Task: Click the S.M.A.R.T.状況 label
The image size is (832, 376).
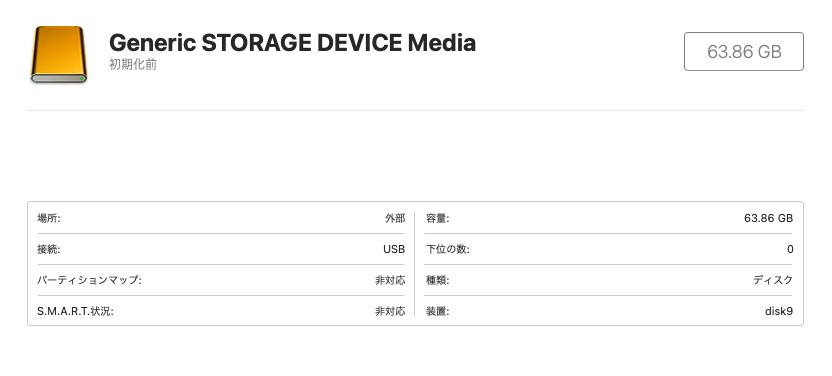Action: [75, 311]
